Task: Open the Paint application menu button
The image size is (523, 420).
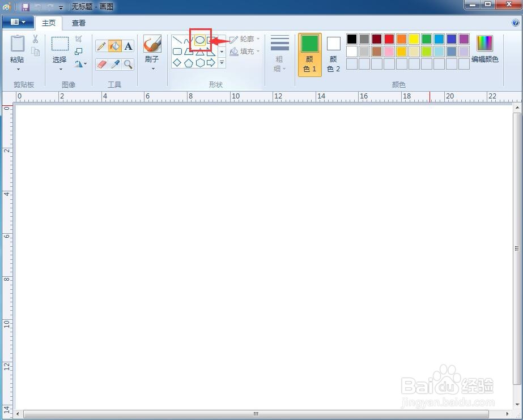Action: 18,22
